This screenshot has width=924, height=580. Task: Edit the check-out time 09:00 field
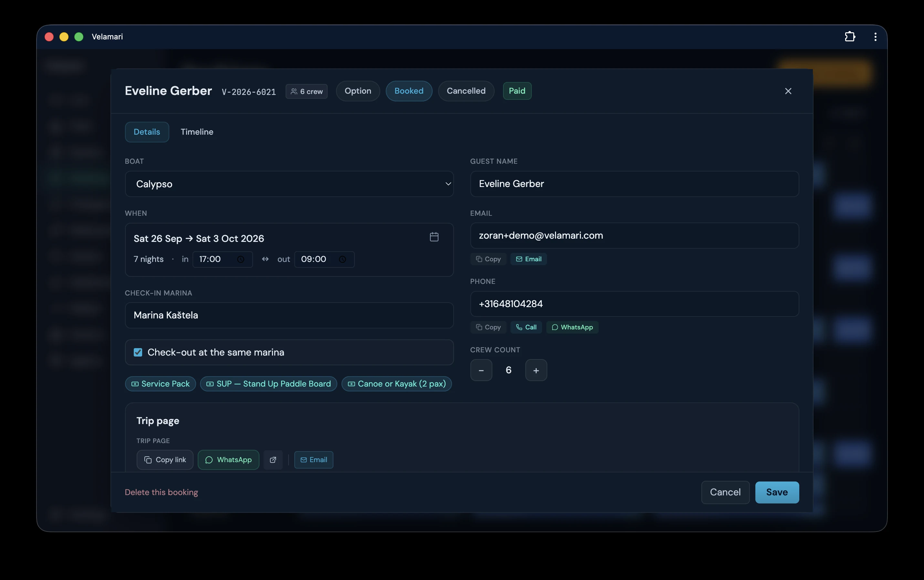tap(324, 259)
